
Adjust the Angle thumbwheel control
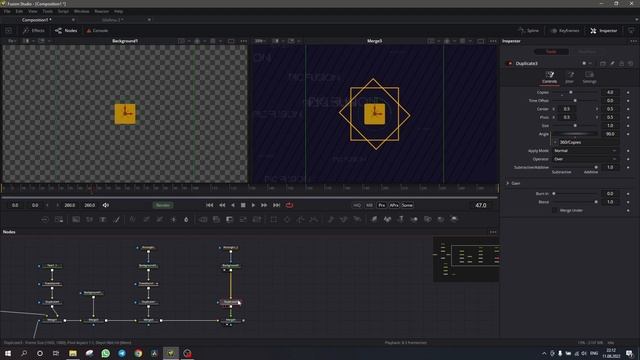coord(575,134)
